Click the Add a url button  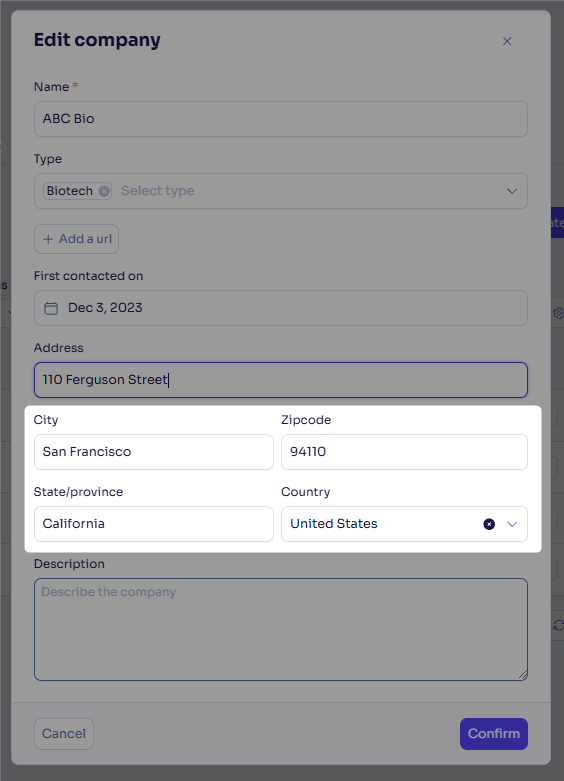[x=76, y=239]
